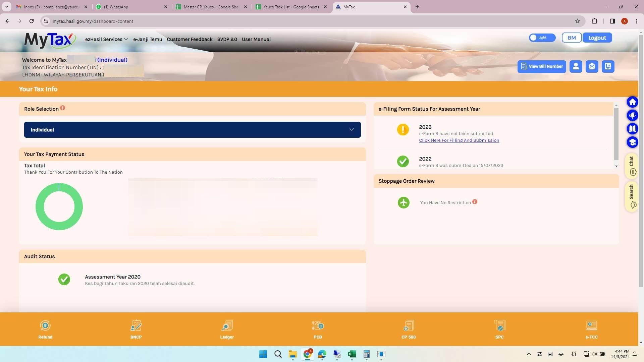The width and height of the screenshot is (644, 362).
Task: Open the Ledger shortcut icon
Action: point(227,325)
